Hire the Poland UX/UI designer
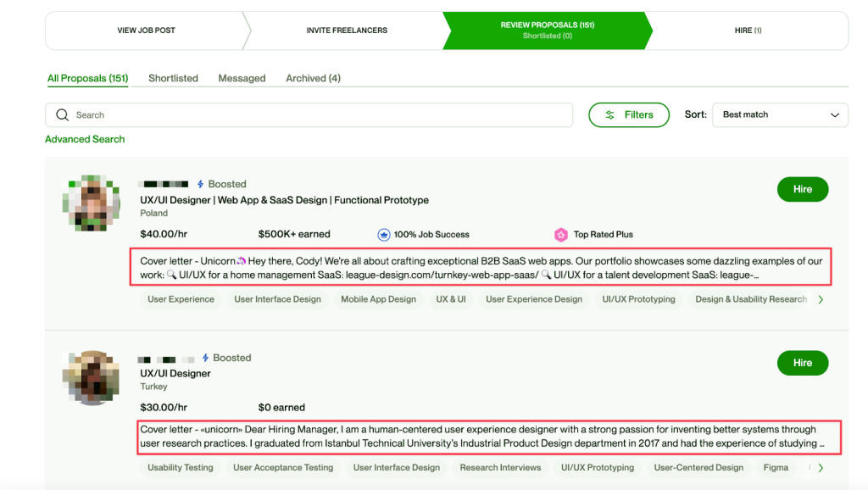Image resolution: width=868 pixels, height=490 pixels. [802, 190]
